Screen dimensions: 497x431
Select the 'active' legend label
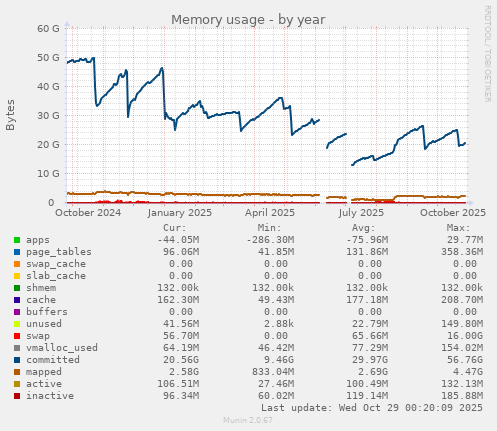[x=44, y=384]
